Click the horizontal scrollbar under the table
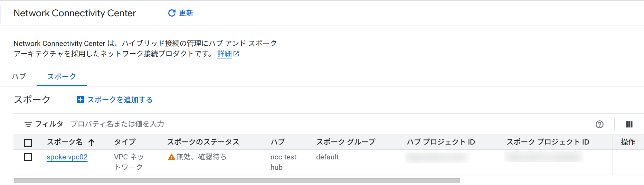 [x=237, y=181]
